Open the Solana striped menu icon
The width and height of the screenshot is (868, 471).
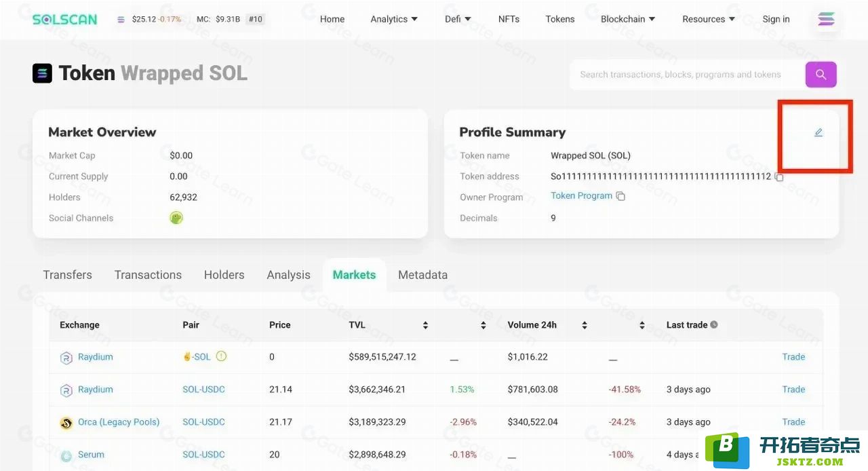(826, 19)
